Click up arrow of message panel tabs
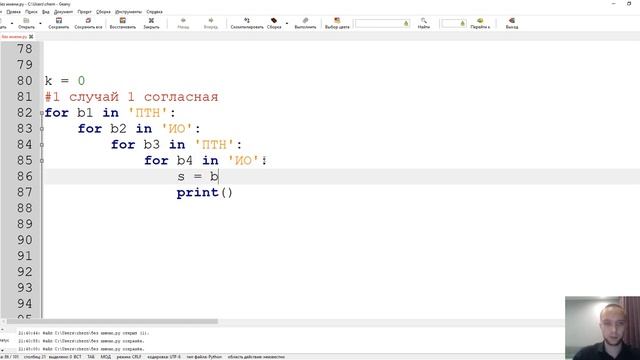The height and width of the screenshot is (360, 640). coord(2,330)
